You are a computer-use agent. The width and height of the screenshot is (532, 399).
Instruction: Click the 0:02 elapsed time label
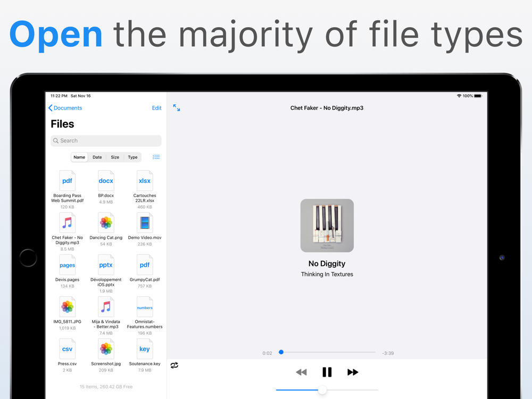268,353
